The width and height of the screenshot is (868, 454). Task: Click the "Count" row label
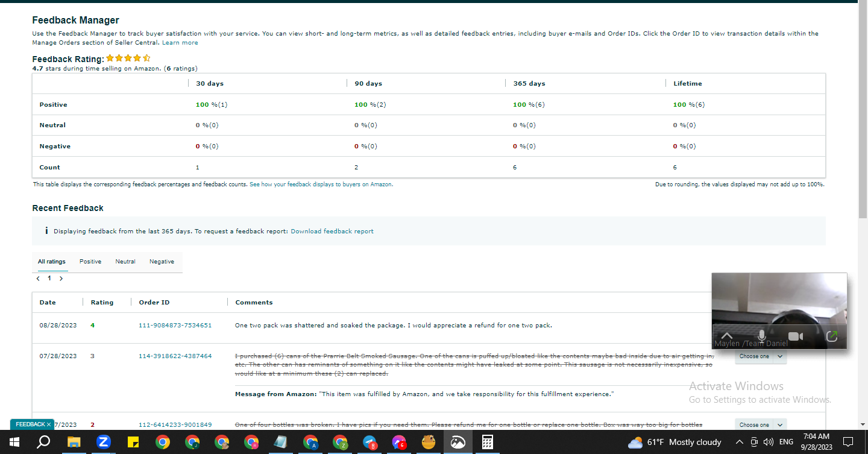50,168
